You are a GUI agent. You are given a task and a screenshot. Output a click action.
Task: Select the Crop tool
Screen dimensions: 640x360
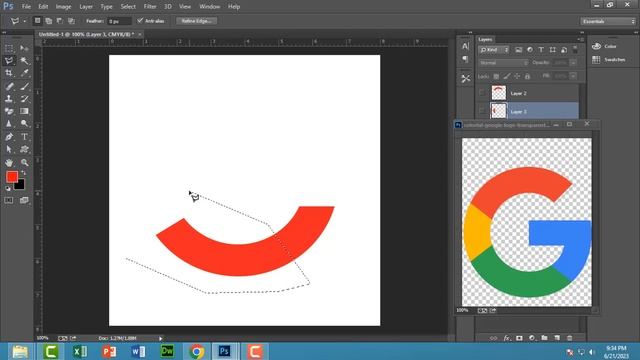point(9,73)
